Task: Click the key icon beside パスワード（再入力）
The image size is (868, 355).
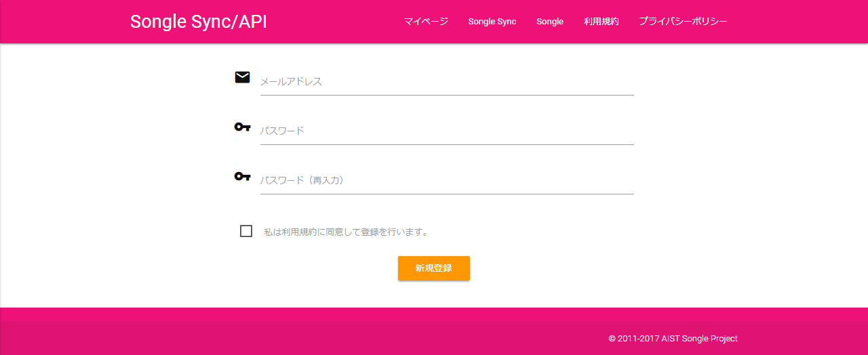Action: (x=242, y=176)
